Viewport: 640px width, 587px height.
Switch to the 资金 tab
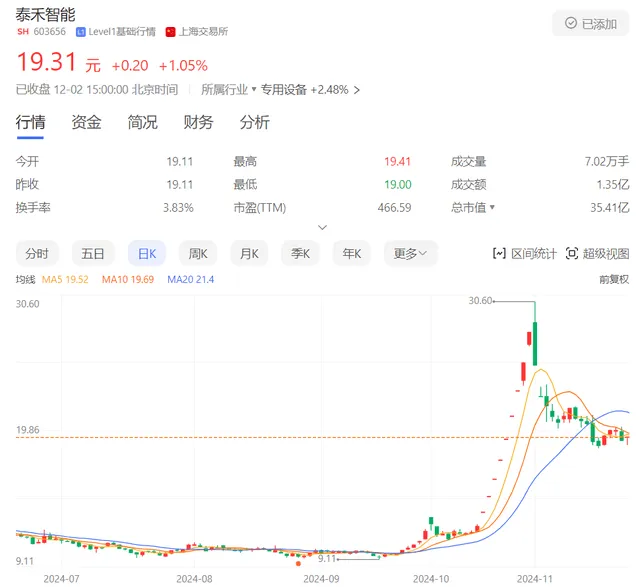tap(86, 123)
